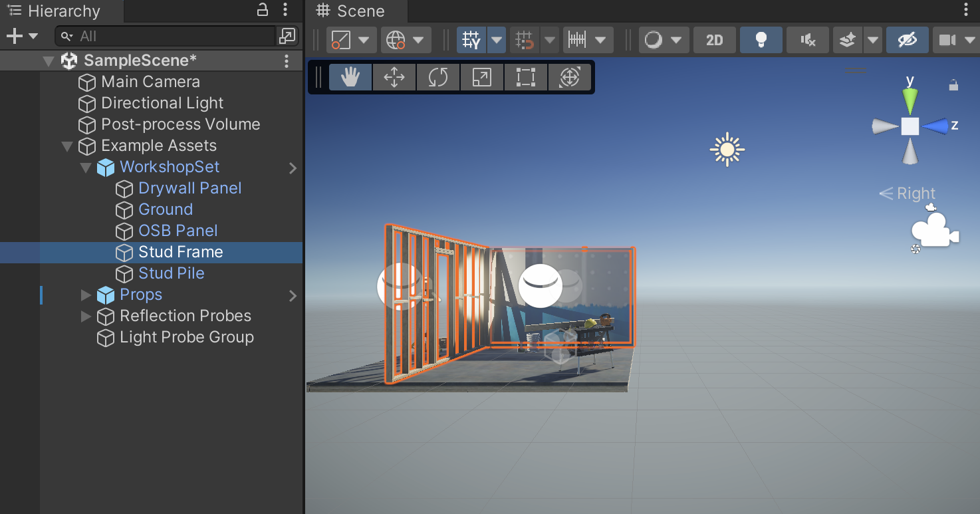The height and width of the screenshot is (514, 980).
Task: Select OSB Panel object
Action: point(178,231)
